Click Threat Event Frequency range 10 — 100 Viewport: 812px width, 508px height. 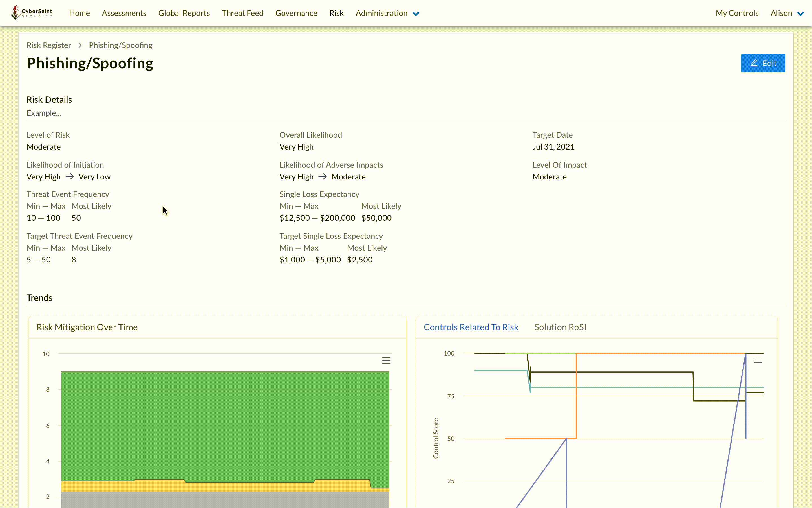(x=43, y=218)
